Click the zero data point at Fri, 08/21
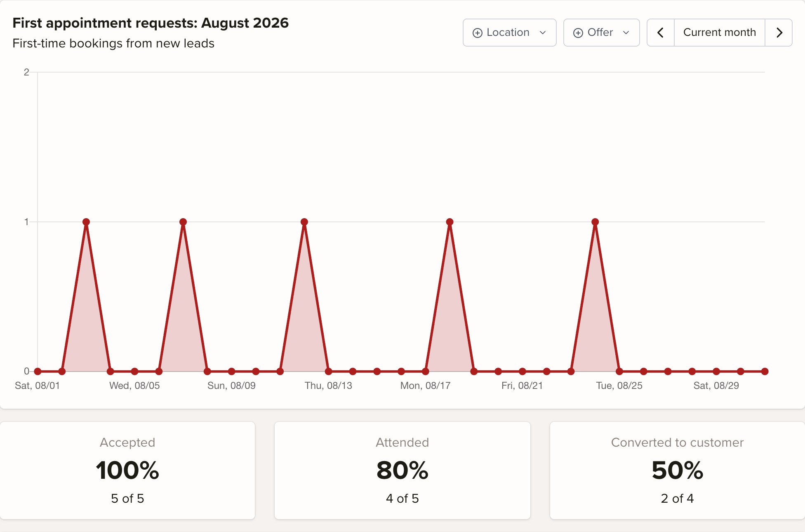The width and height of the screenshot is (805, 532). tap(523, 371)
